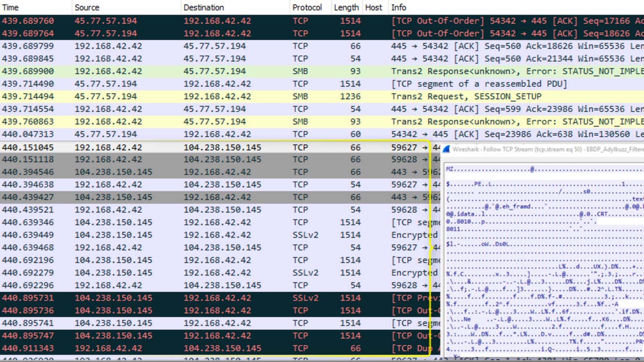Select packet at time 440.394638
The image size is (644, 362).
(221, 185)
